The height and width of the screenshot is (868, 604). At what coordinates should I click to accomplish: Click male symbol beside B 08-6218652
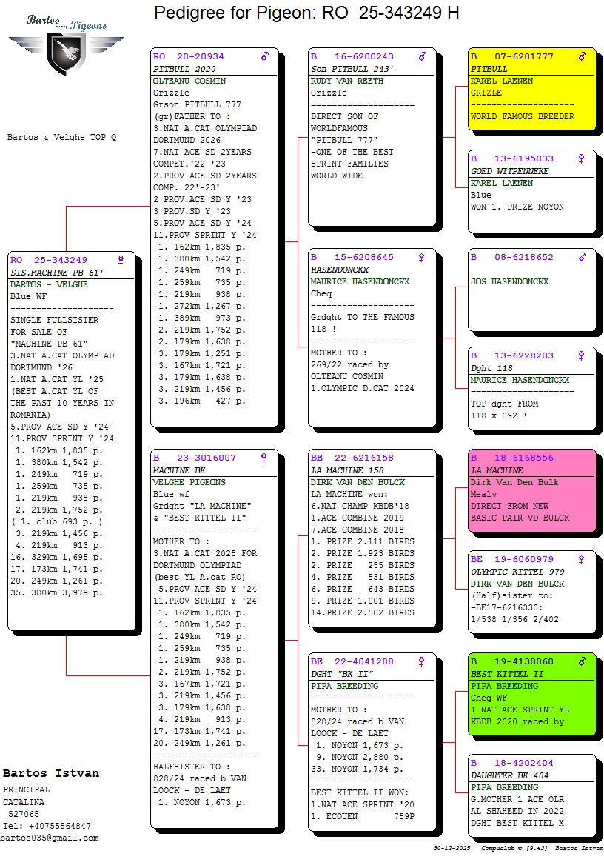coord(582,258)
